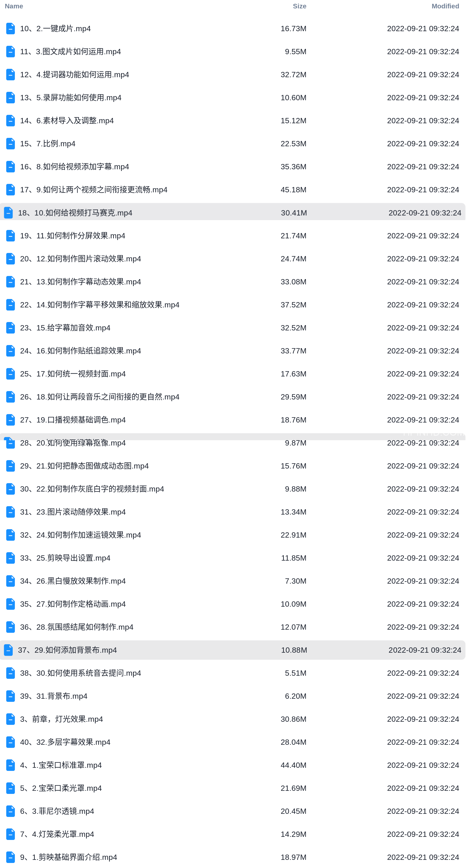
Task: Click size value 5.51M
Action: pos(296,673)
